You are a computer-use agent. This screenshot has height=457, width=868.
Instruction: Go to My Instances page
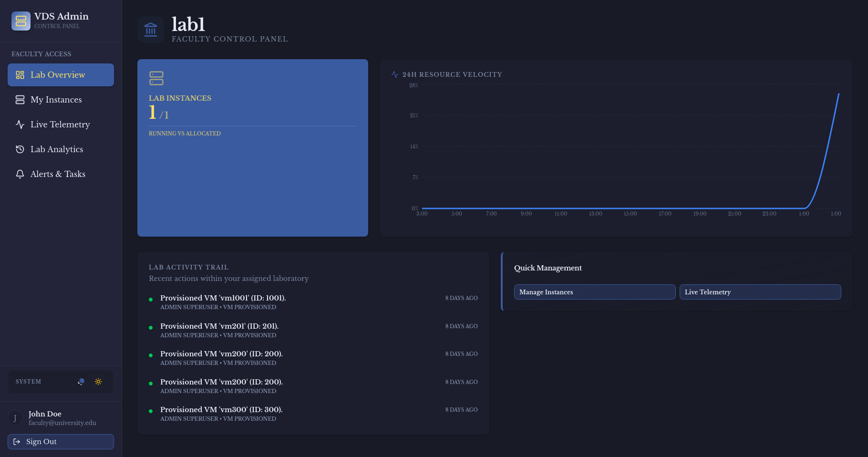(61, 100)
